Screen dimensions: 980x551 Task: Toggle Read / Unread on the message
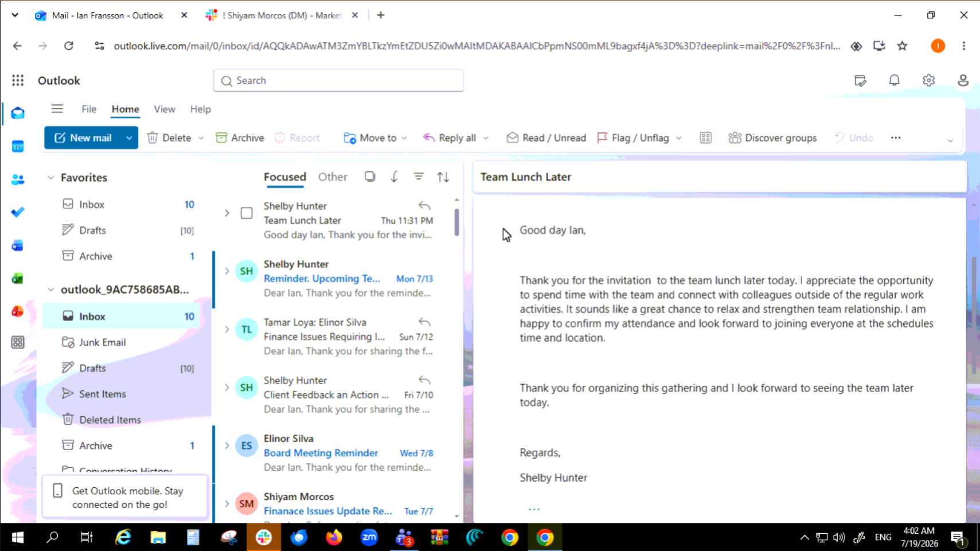coord(546,138)
